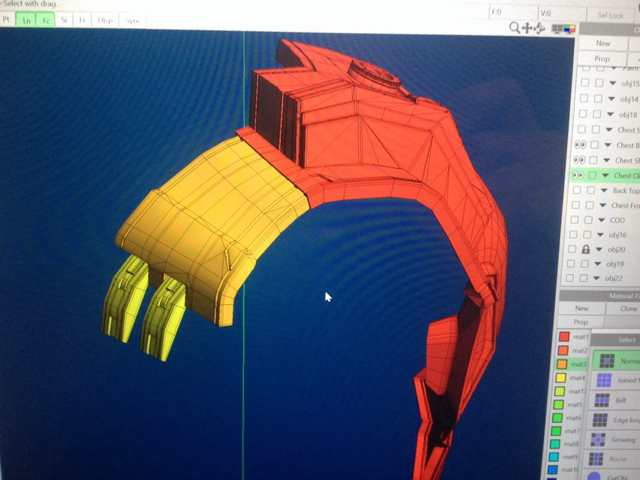
Task: Collapse obj16 triangle expander
Action: (x=600, y=235)
